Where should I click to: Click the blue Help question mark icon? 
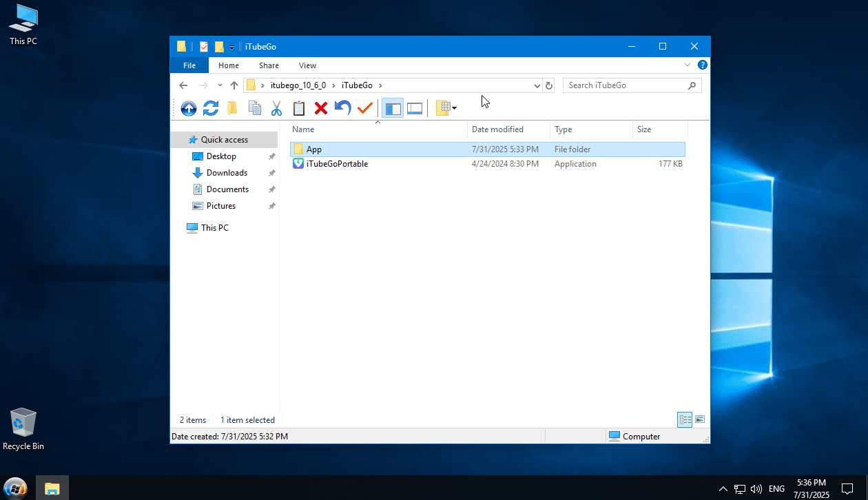pyautogui.click(x=703, y=65)
